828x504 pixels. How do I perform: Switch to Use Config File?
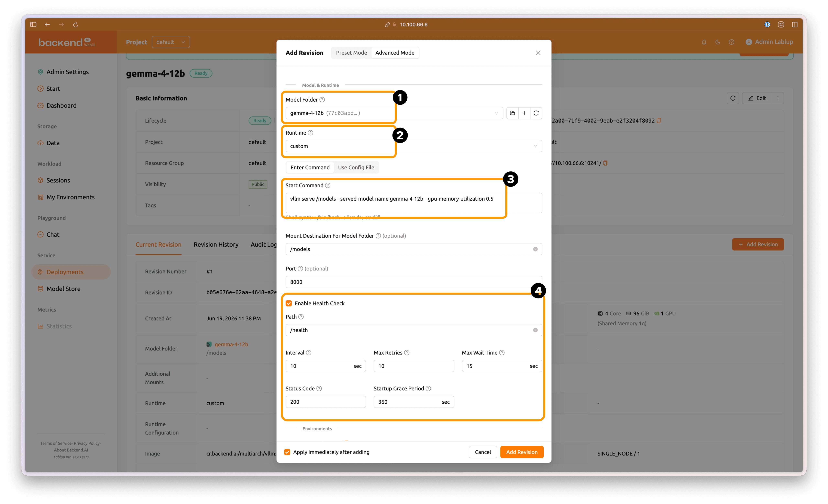[356, 167]
